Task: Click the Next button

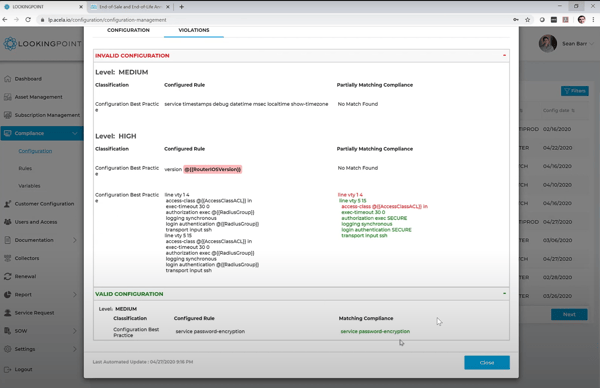Action: tap(569, 314)
